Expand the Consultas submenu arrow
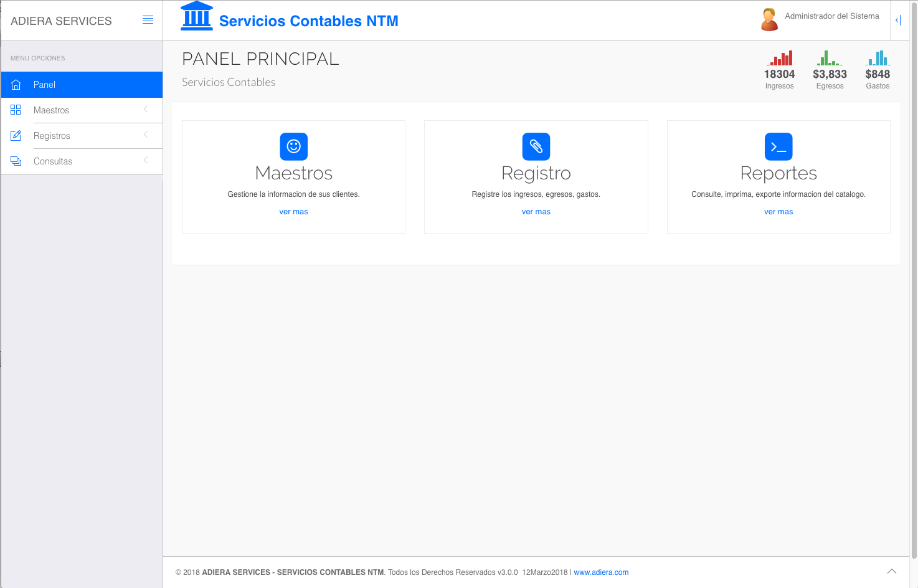The image size is (918, 588). coord(146,161)
